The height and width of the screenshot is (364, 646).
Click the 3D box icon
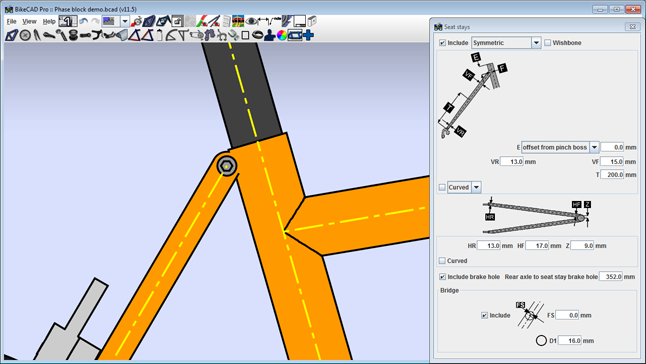click(x=312, y=21)
